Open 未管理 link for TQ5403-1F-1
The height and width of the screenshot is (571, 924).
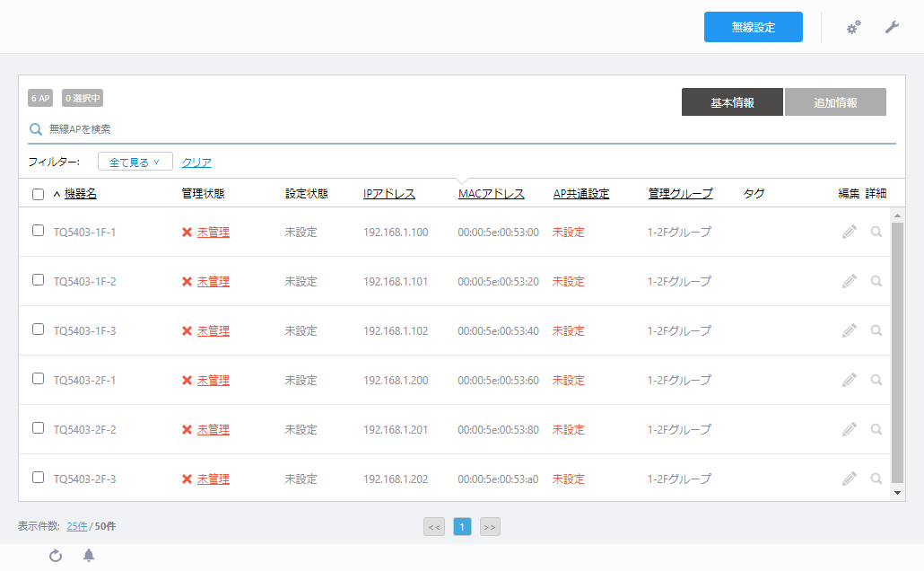coord(213,233)
